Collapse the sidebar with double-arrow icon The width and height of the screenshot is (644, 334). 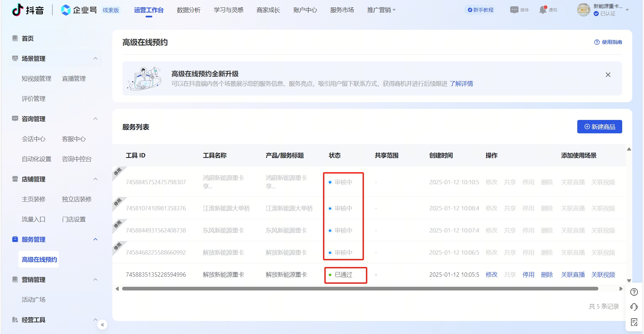[x=102, y=325]
